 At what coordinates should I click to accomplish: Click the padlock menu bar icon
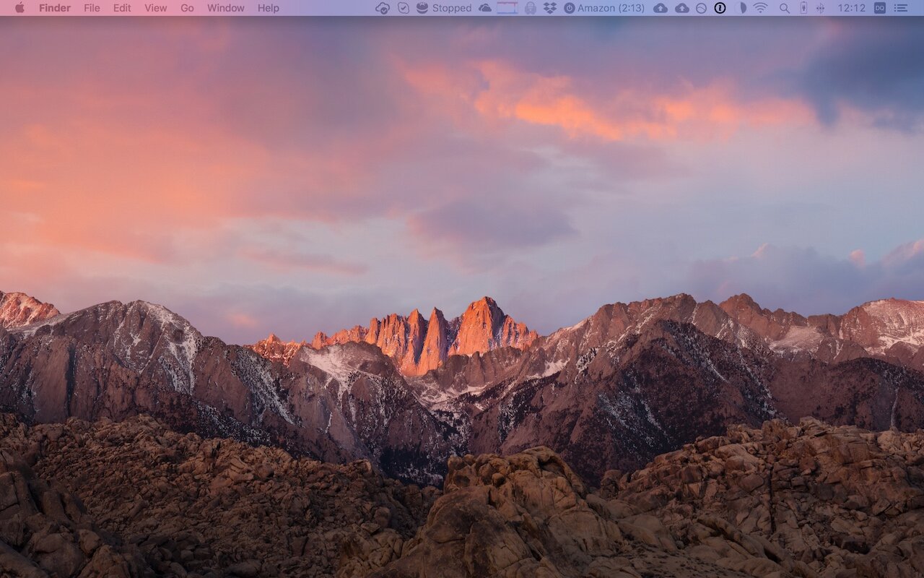pos(531,8)
